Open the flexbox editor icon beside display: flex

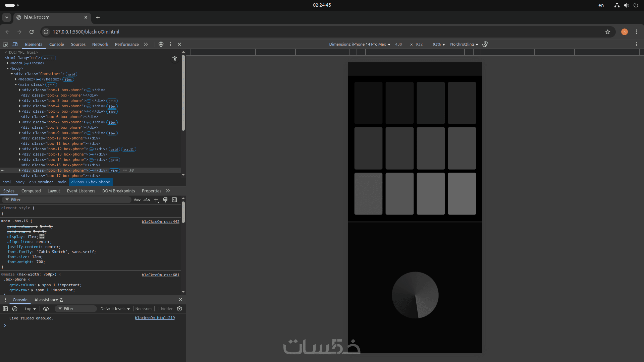coord(42,236)
